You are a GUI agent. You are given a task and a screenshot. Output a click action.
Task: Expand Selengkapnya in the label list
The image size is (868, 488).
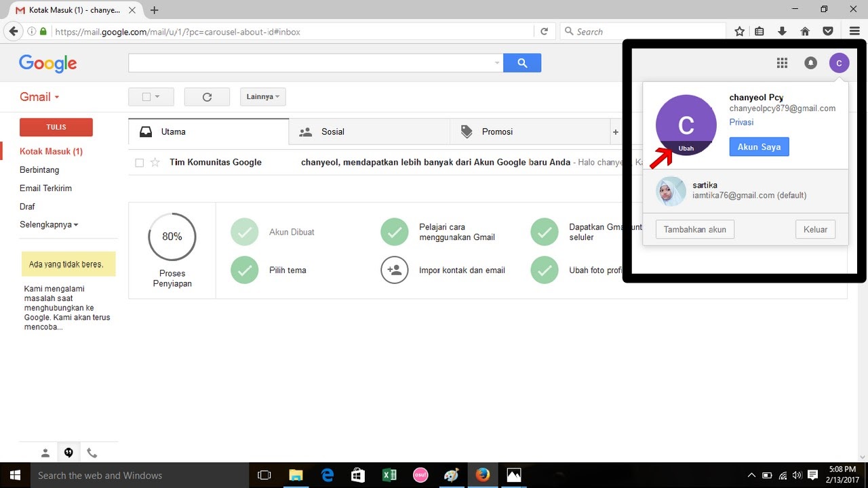(48, 224)
